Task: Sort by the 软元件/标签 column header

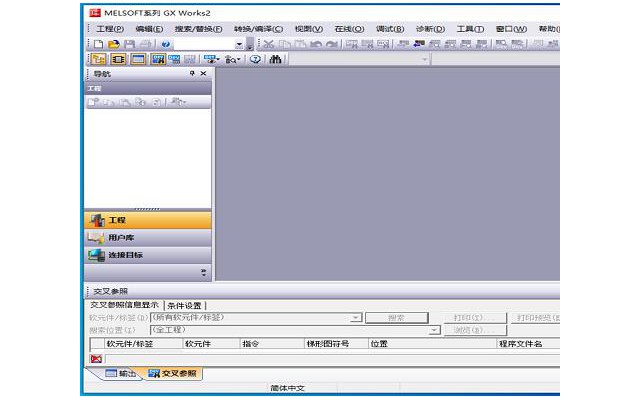Action: (143, 344)
